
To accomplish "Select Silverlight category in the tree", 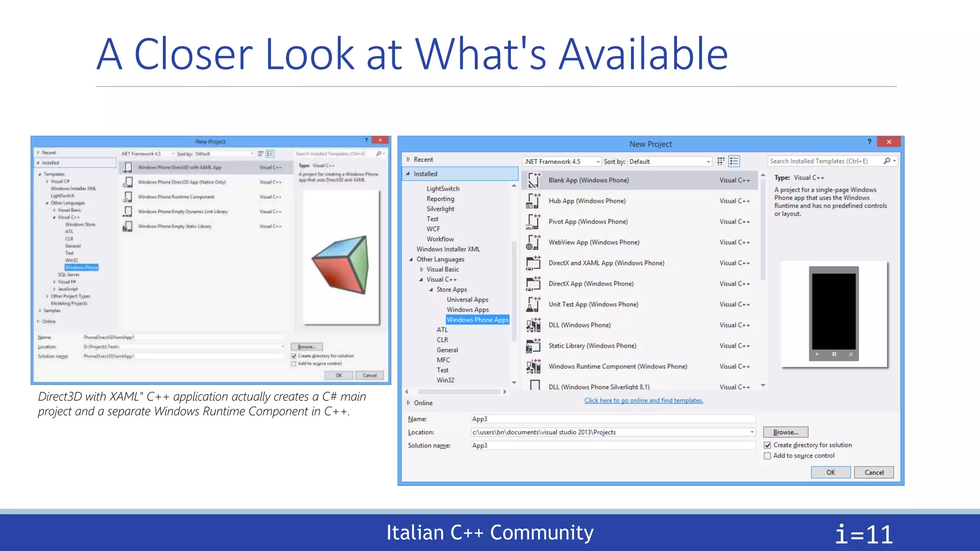I will point(440,209).
